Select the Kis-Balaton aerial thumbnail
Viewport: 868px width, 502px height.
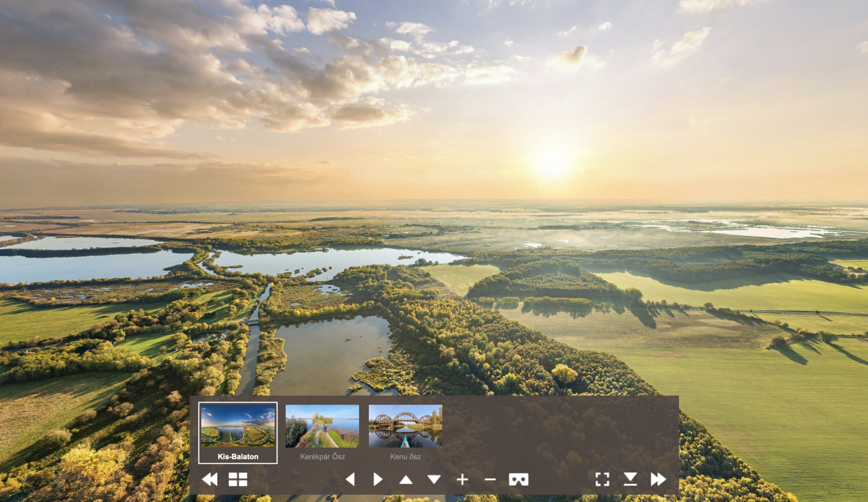[x=238, y=426]
